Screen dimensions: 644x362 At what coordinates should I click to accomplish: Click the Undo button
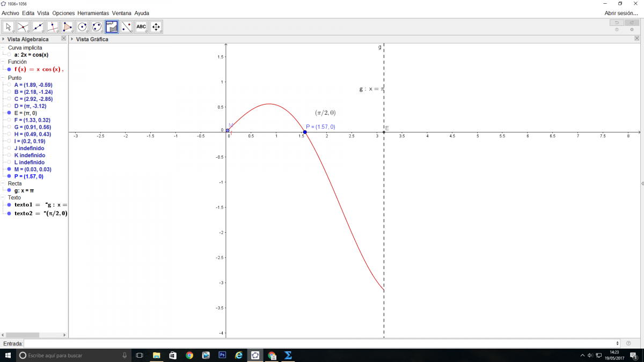pos(617,23)
